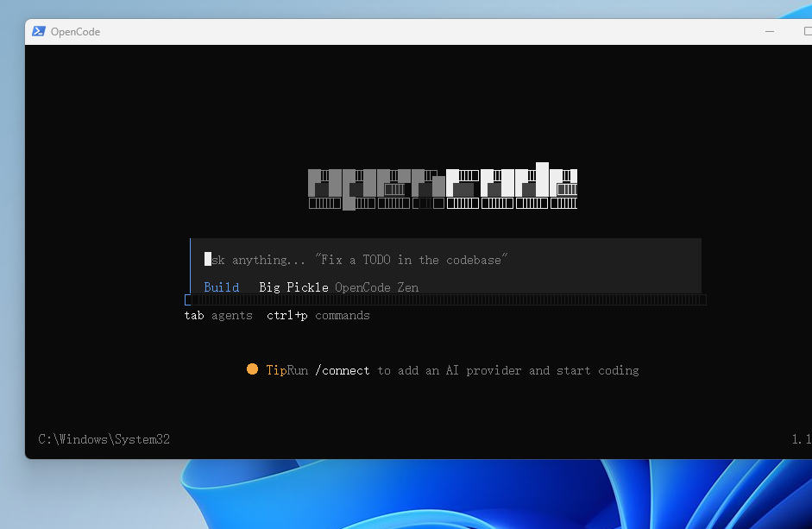Click the OpenCode window title text
This screenshot has width=812, height=529.
[x=75, y=32]
